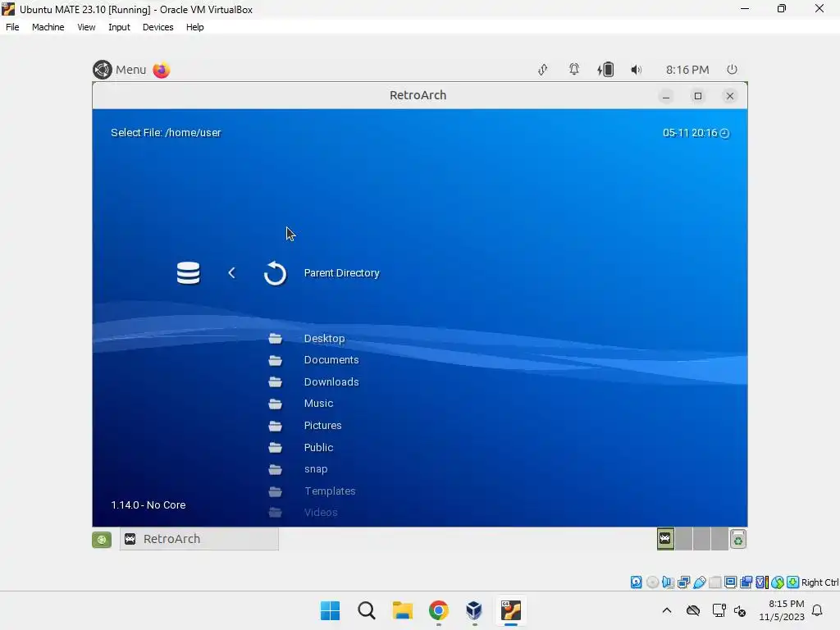The width and height of the screenshot is (840, 630).
Task: Minimize the RetroArch window
Action: click(x=666, y=96)
